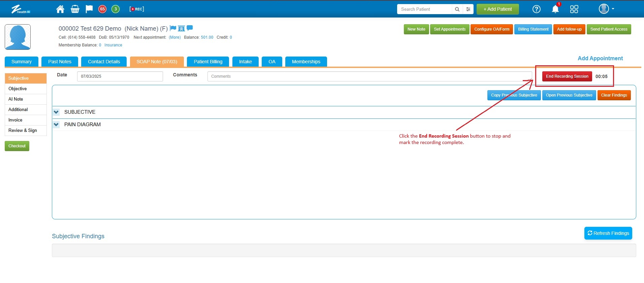Open the patient chat bubble icon
This screenshot has width=644, height=283.
(x=190, y=28)
